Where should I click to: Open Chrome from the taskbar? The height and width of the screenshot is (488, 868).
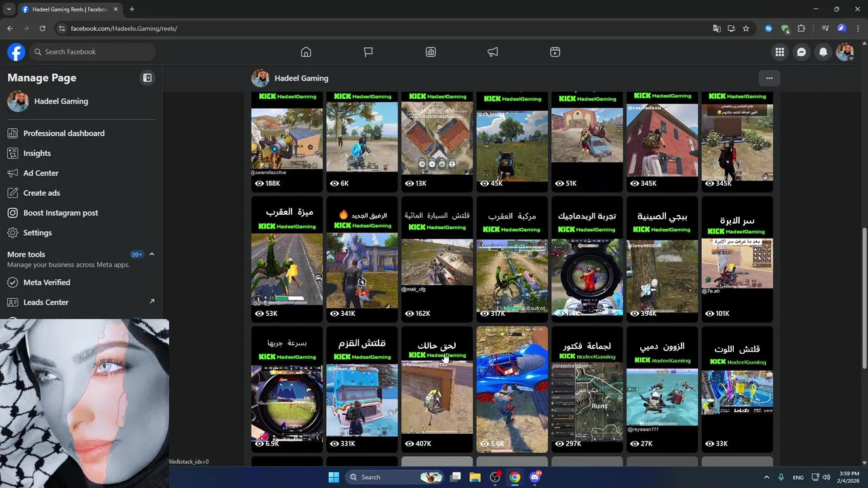point(515,477)
